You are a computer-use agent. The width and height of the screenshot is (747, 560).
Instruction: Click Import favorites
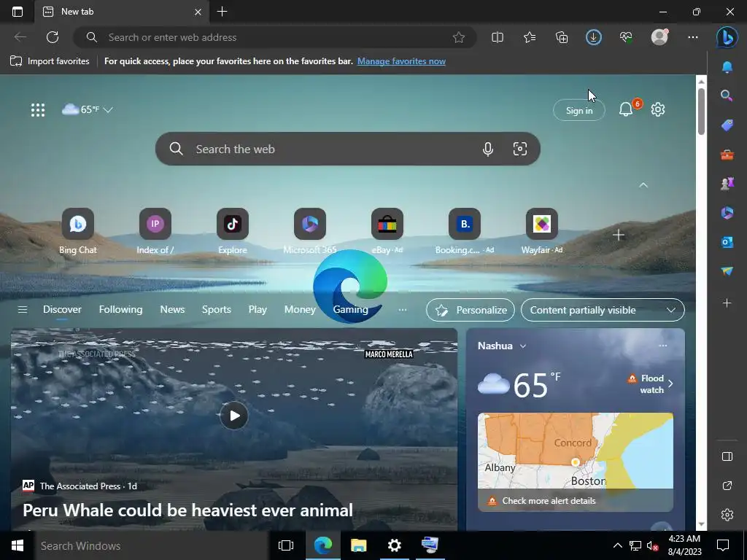click(x=50, y=61)
